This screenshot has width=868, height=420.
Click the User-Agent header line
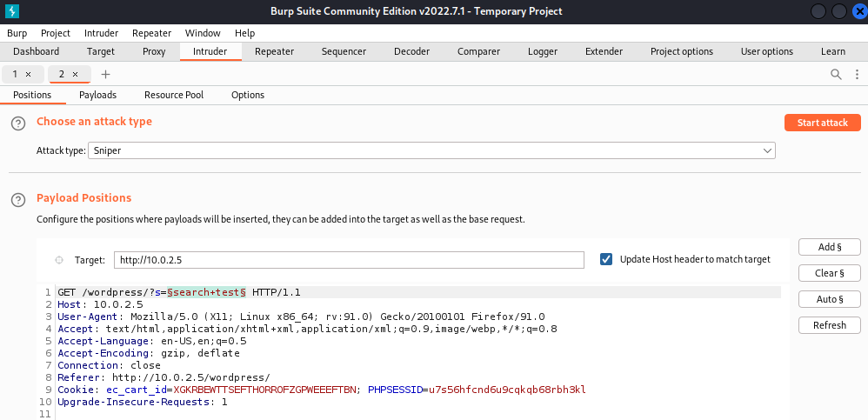tap(301, 317)
